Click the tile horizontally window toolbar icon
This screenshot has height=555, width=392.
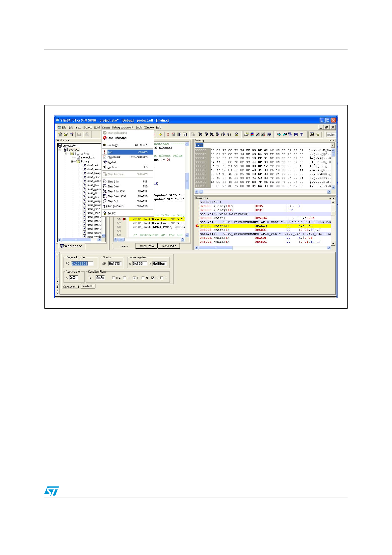(x=296, y=134)
